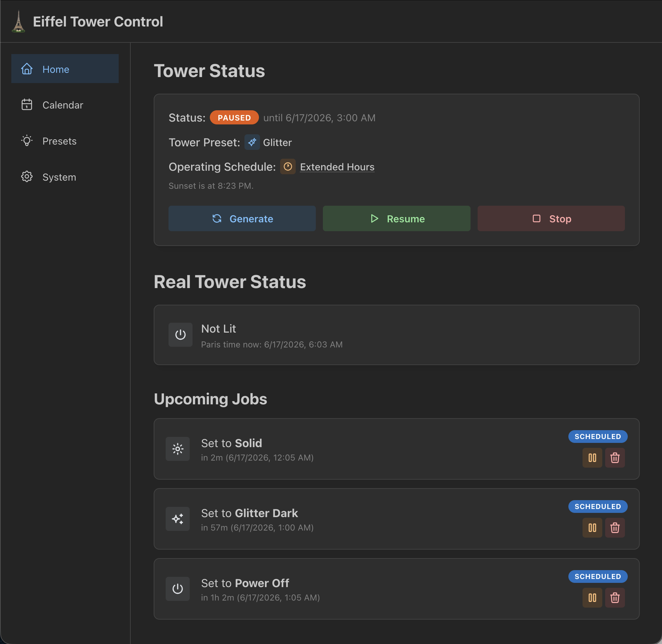Screen dimensions: 662x644
Task: Click the 'in 1h 2m' job time text
Action: (x=260, y=598)
